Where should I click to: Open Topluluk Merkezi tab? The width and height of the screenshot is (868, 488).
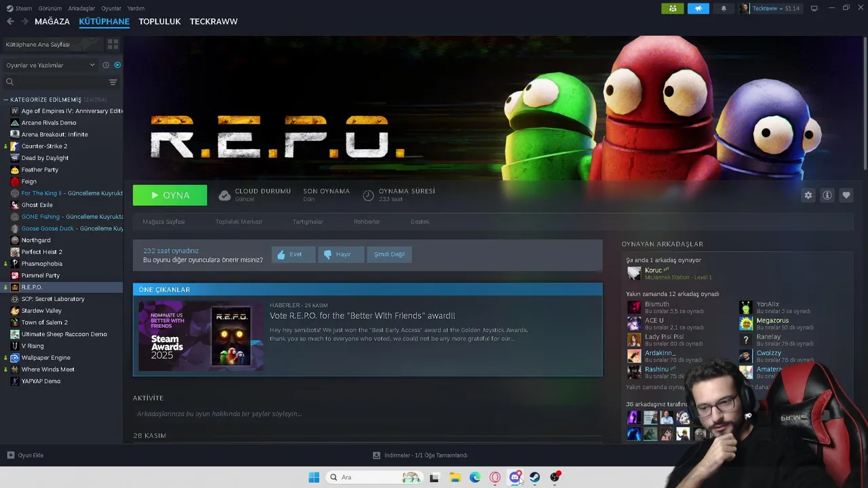point(239,222)
